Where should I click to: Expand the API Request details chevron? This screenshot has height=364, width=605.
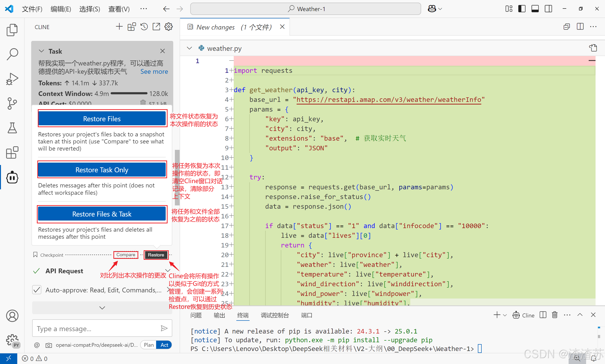tap(168, 271)
